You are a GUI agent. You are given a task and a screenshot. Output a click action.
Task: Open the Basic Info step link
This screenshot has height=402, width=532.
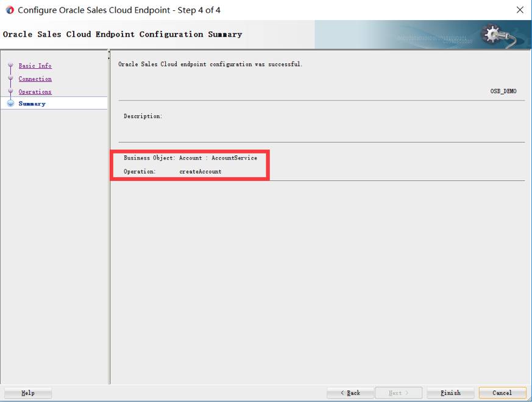(x=35, y=65)
